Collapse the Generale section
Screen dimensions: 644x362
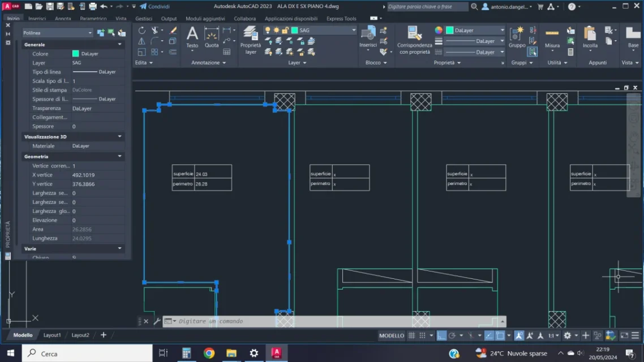coord(119,44)
